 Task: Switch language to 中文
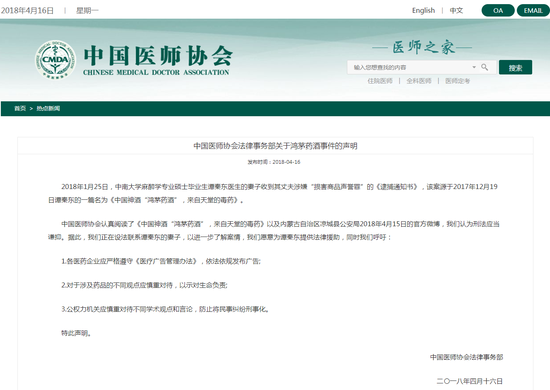coord(456,11)
